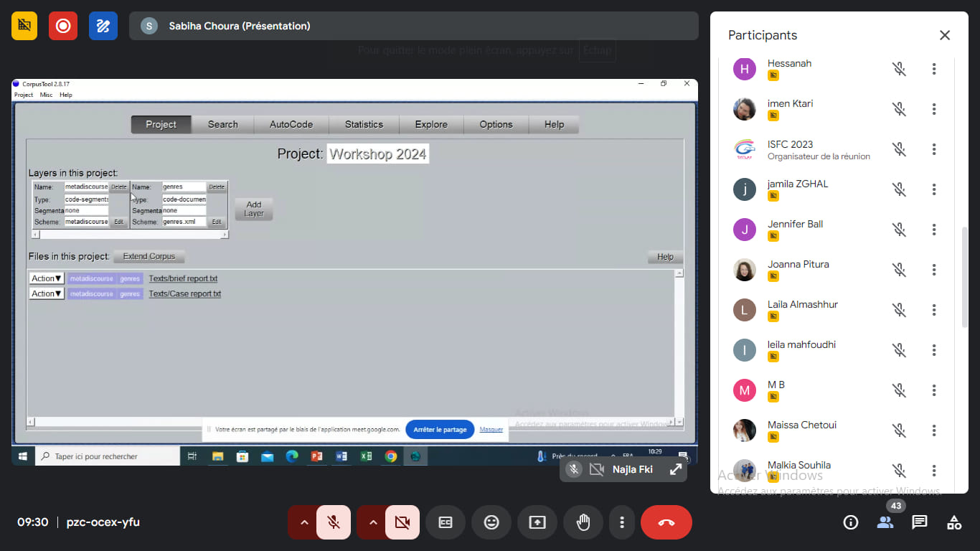Open the activities shapes icon
The width and height of the screenshot is (980, 551).
point(954,522)
